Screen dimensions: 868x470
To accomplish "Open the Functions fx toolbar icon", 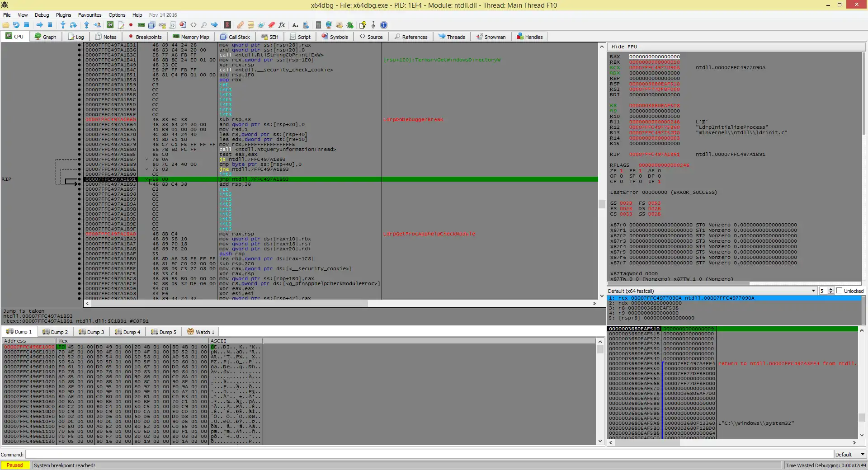I will pos(282,25).
